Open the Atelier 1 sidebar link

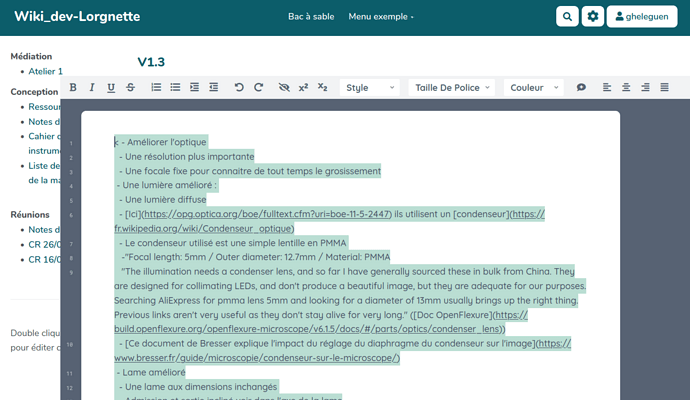[x=45, y=71]
